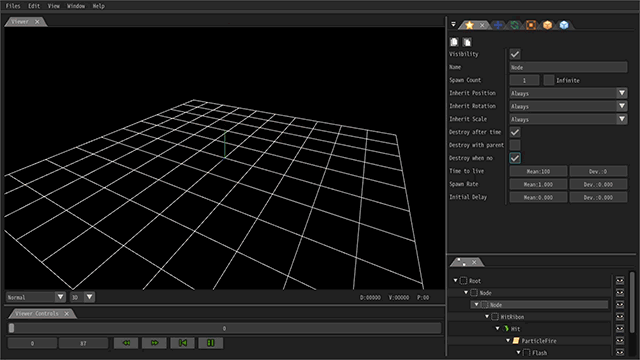Open the Window menu
Image resolution: width=640 pixels, height=360 pixels.
click(76, 6)
